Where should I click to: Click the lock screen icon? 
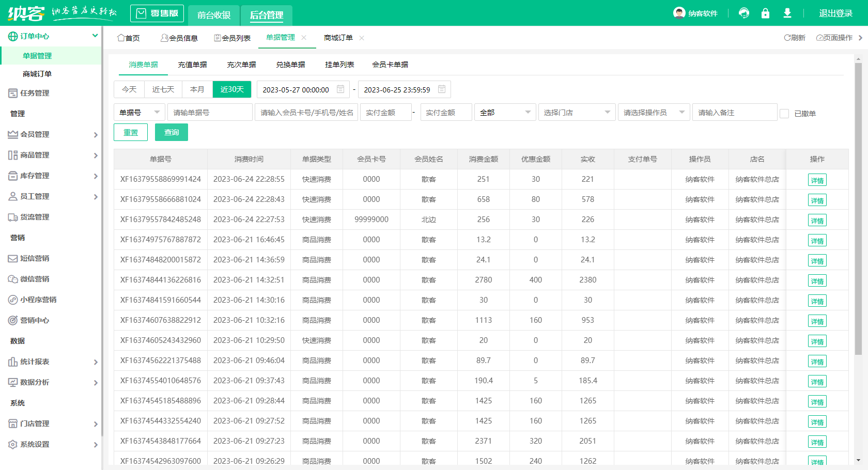click(765, 13)
